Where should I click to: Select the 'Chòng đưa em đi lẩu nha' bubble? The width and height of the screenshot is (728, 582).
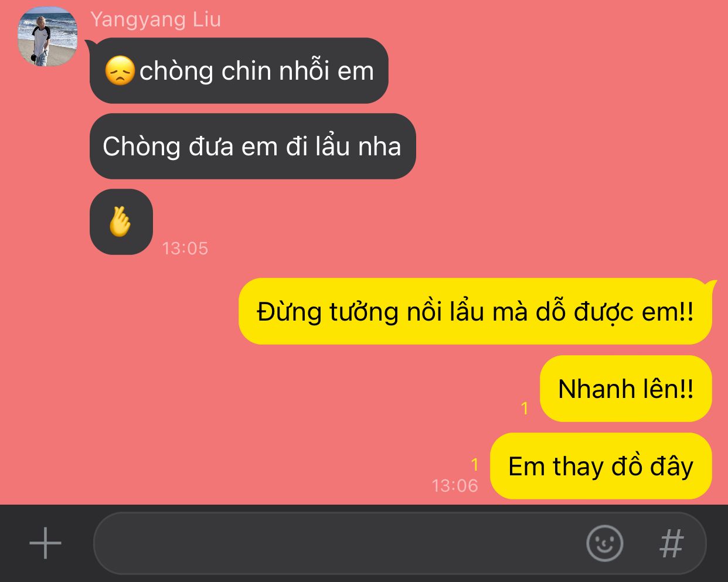coord(253,146)
